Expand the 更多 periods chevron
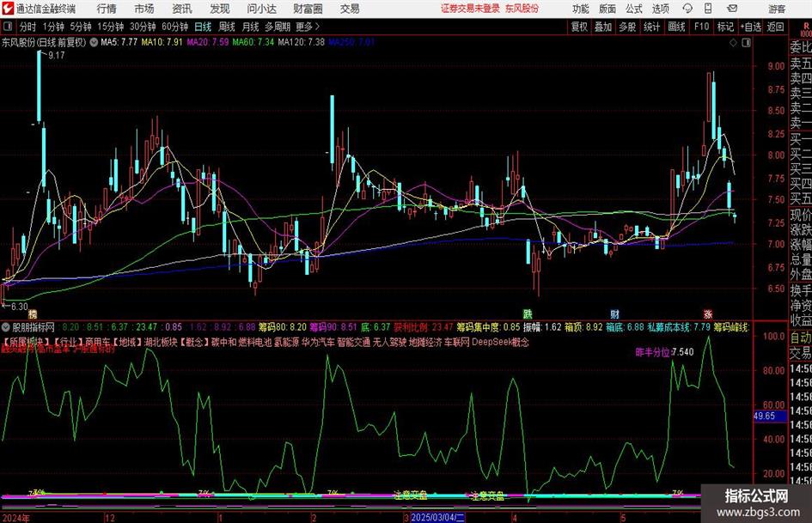This screenshot has height=523, width=812. tap(317, 27)
